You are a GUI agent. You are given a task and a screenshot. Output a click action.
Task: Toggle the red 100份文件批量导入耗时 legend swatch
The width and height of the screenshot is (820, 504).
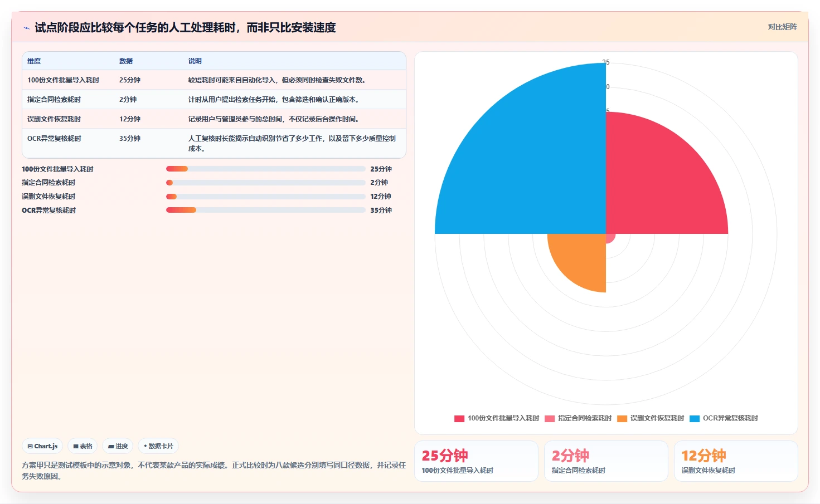[459, 419]
